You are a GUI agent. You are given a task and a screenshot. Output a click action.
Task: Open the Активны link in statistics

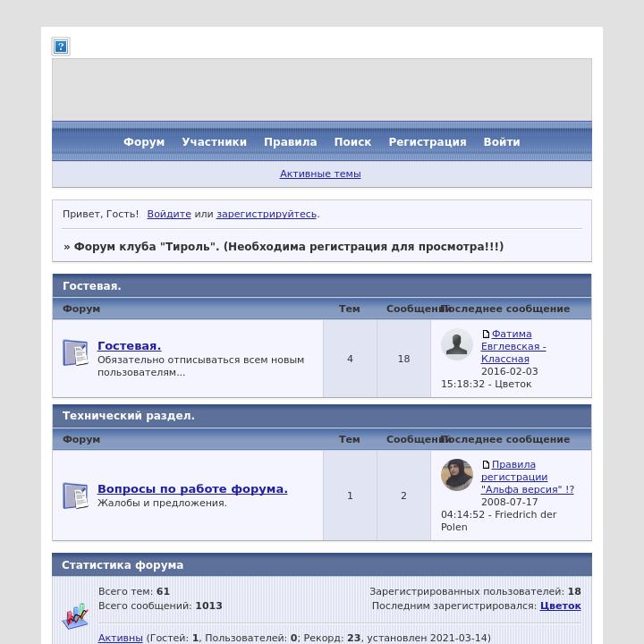[x=121, y=638]
